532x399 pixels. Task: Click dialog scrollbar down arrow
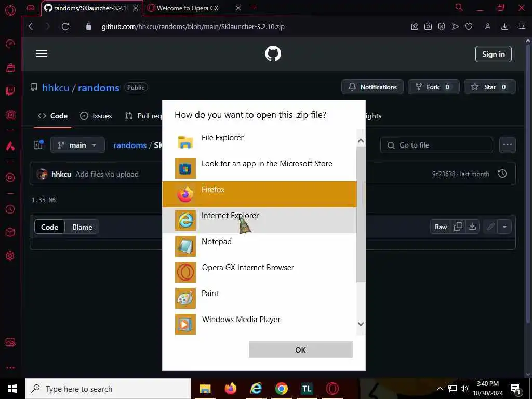click(x=361, y=324)
